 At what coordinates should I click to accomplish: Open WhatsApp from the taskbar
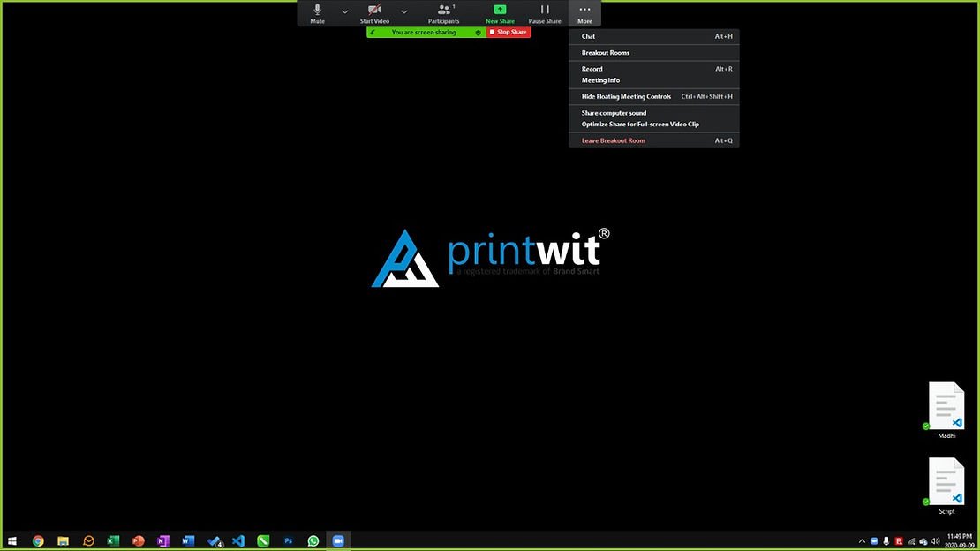click(313, 541)
